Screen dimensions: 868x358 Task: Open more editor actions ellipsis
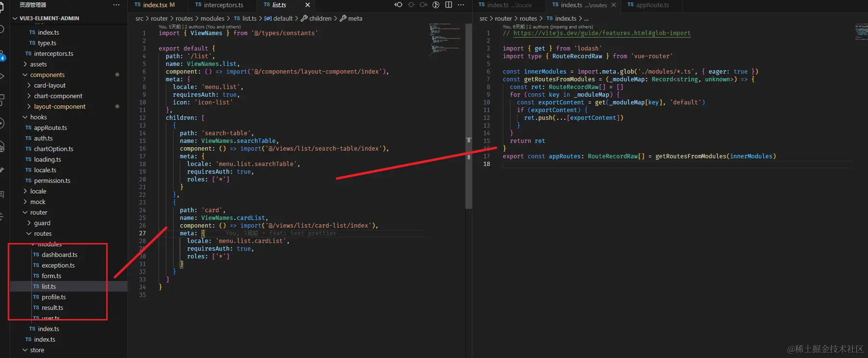pyautogui.click(x=461, y=5)
